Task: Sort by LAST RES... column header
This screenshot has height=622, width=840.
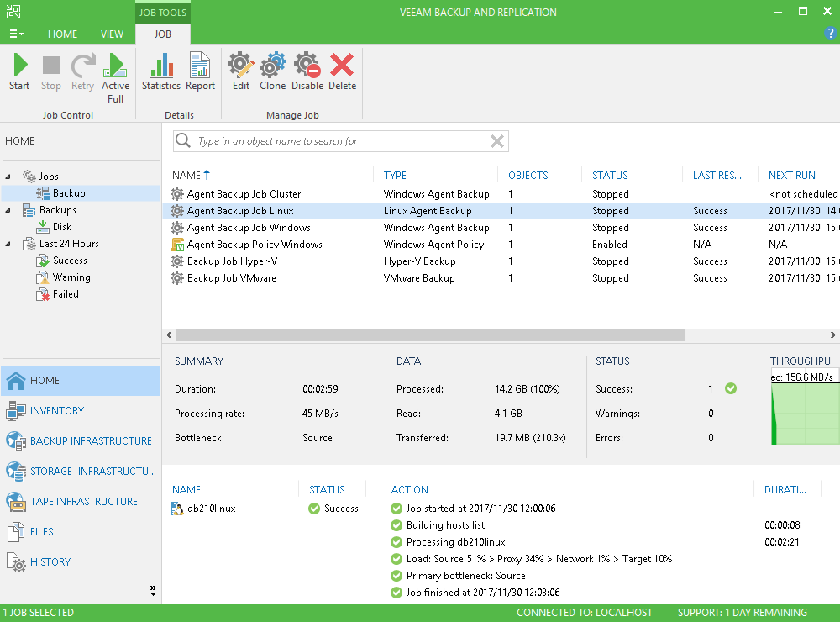Action: (717, 176)
